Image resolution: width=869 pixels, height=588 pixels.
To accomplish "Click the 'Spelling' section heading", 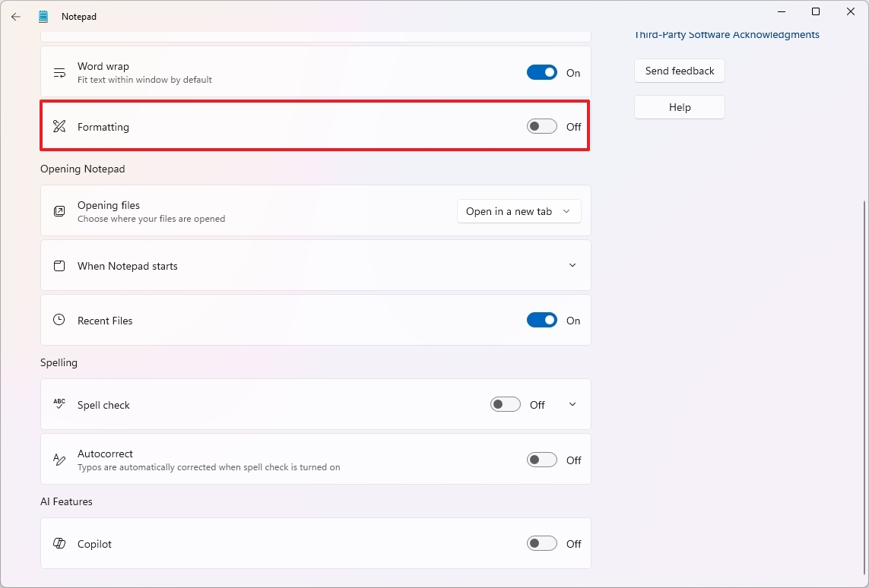I will (x=59, y=362).
